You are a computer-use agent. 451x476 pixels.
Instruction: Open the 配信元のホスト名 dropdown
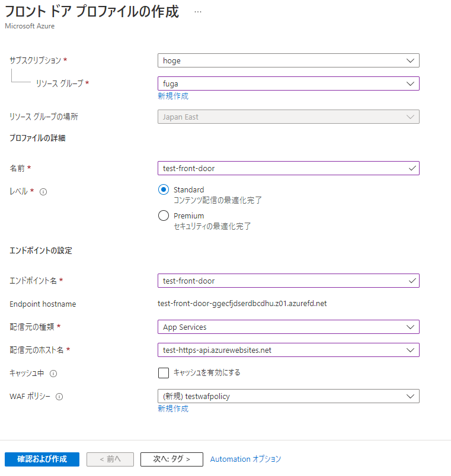pyautogui.click(x=289, y=350)
